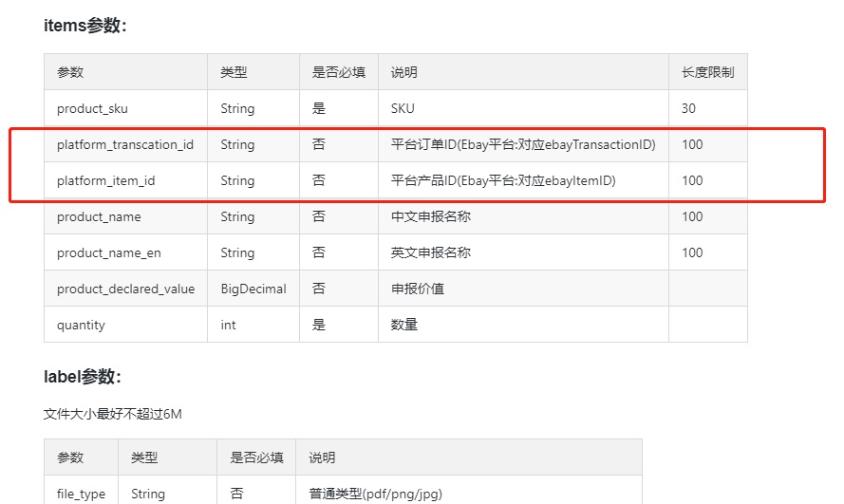844x504 pixels.
Task: Click the quantity parameter cell
Action: tap(81, 325)
